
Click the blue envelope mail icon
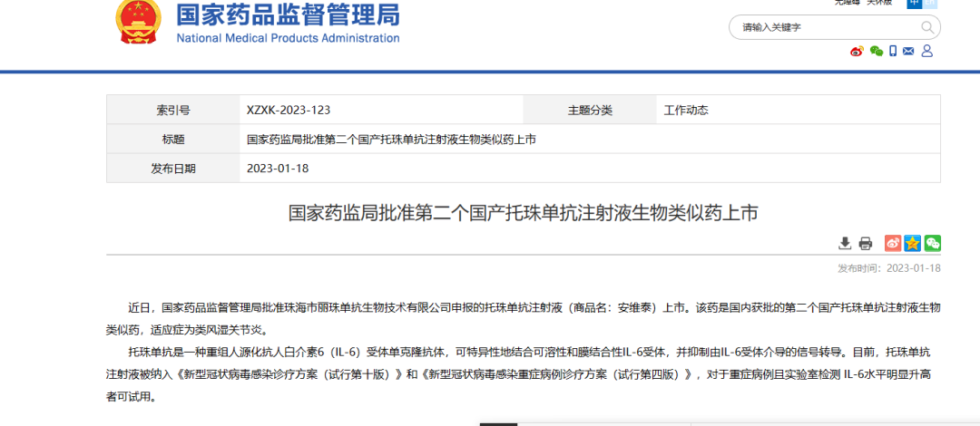908,52
